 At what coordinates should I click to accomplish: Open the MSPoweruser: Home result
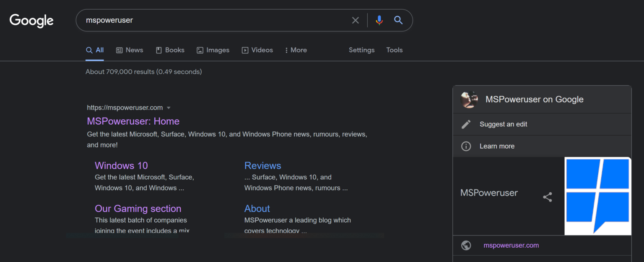[133, 121]
